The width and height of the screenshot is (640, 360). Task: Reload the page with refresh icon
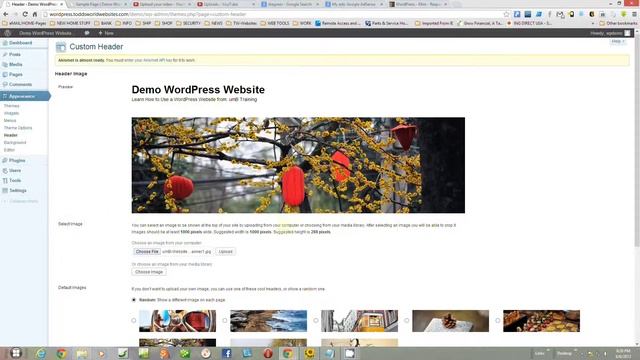[x=25, y=14]
